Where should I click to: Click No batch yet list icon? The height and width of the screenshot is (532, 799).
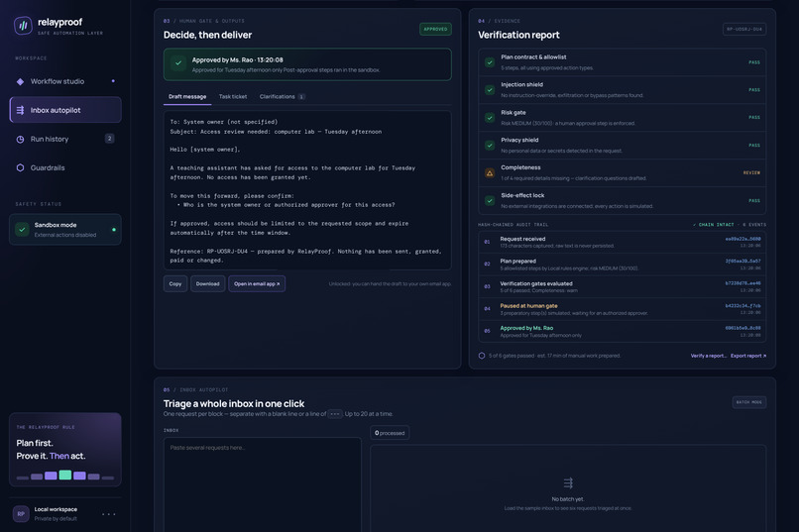[x=568, y=482]
